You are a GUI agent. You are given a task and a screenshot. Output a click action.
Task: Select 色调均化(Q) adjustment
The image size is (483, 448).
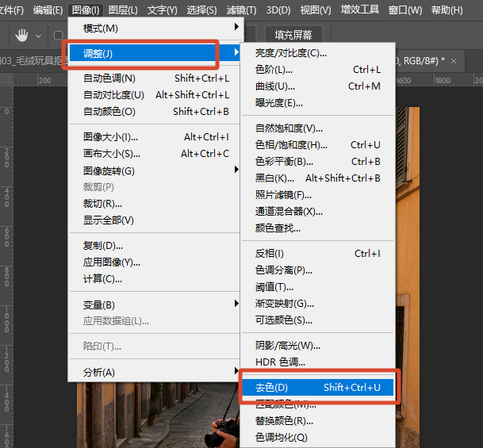(x=317, y=437)
